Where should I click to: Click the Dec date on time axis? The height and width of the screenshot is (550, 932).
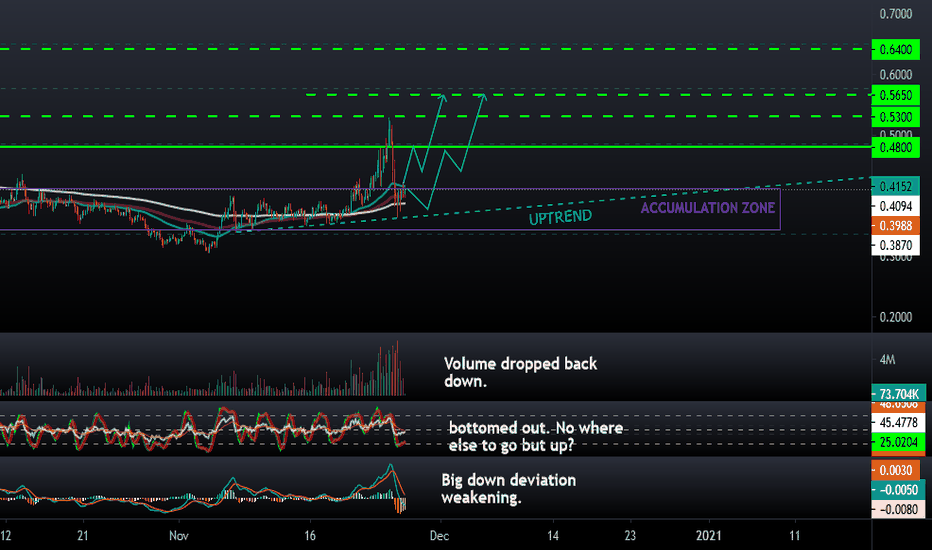439,536
